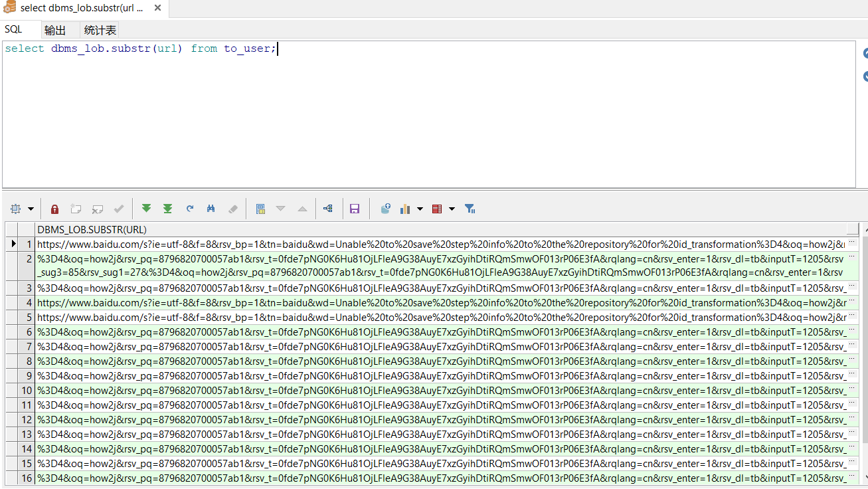Fetch all rows with double green arrow
The image size is (868, 489).
[167, 209]
